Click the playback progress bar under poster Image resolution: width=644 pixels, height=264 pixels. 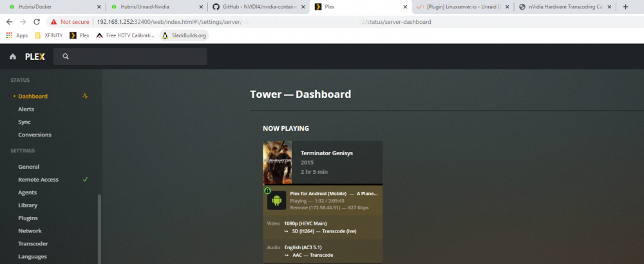click(x=323, y=185)
